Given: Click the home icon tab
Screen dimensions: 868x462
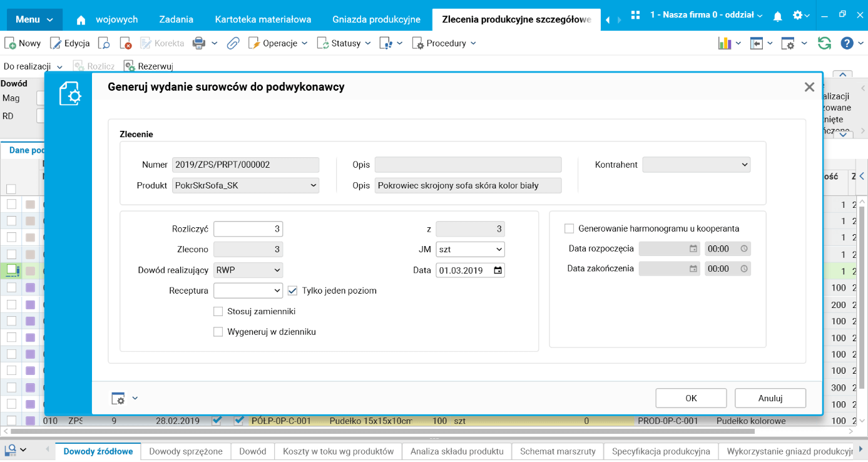Looking at the screenshot, I should coord(81,20).
